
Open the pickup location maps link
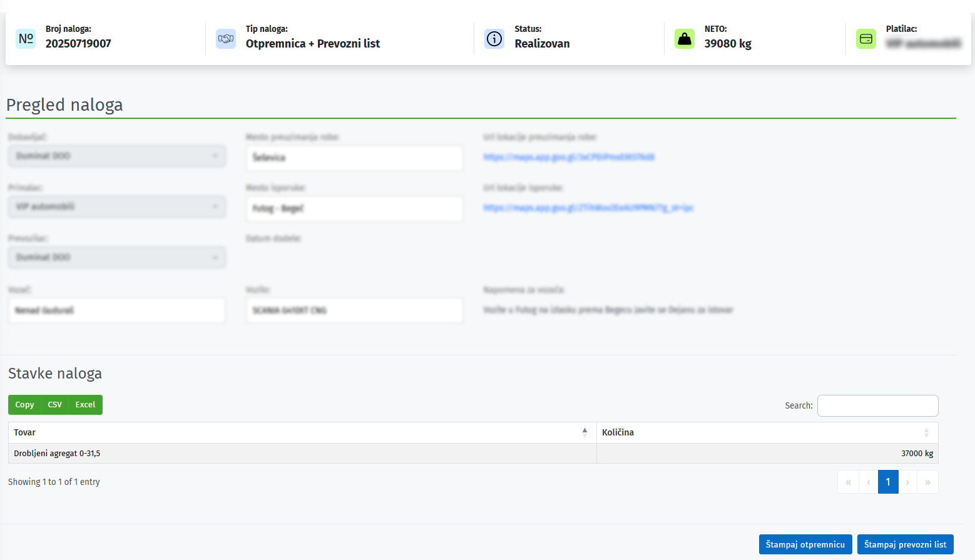coord(569,157)
